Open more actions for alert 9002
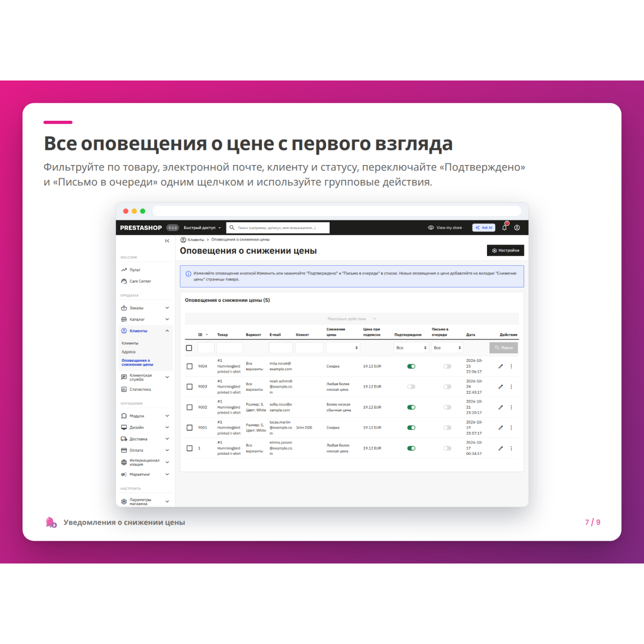 [511, 407]
